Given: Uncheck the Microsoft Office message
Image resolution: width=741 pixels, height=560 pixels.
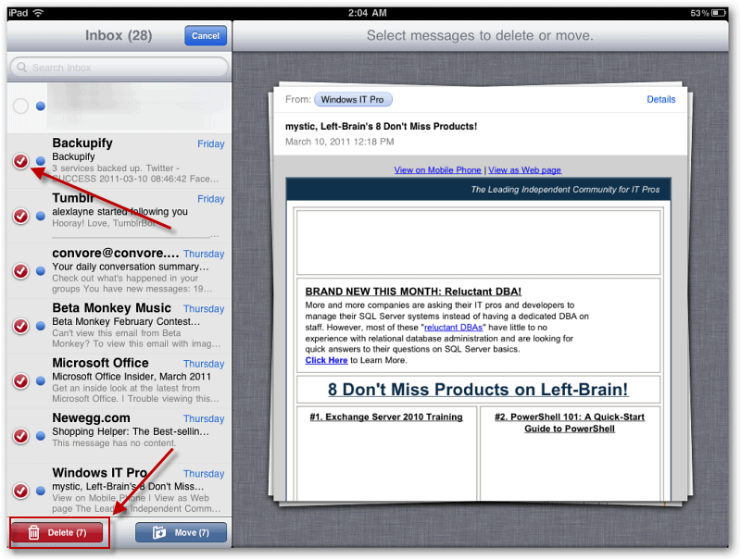Looking at the screenshot, I should coord(20,380).
